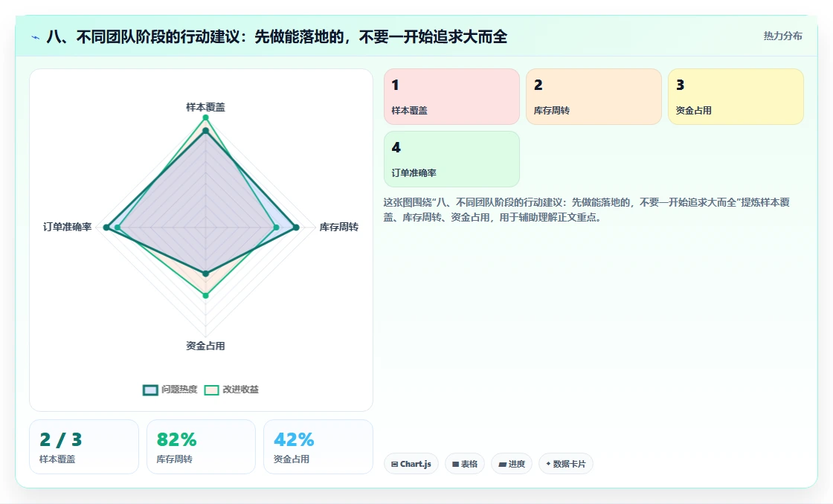The height and width of the screenshot is (504, 833).
Task: Click the chart icon in Chart.js chip
Action: [x=394, y=464]
